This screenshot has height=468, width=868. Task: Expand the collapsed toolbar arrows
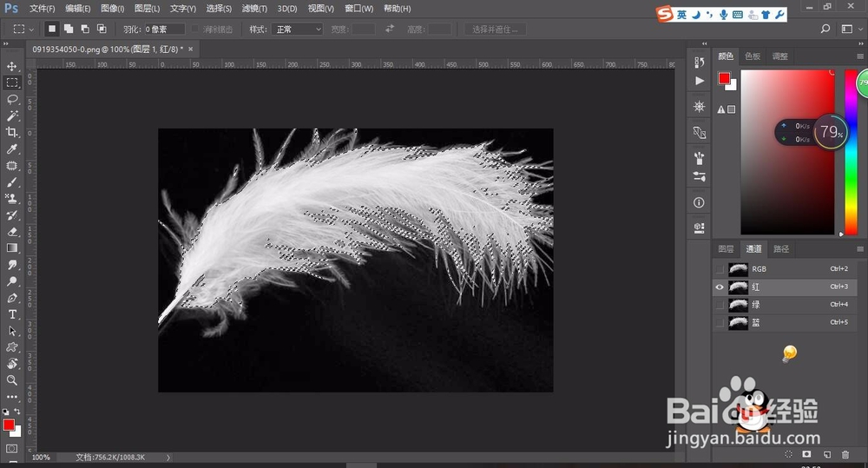click(5, 43)
